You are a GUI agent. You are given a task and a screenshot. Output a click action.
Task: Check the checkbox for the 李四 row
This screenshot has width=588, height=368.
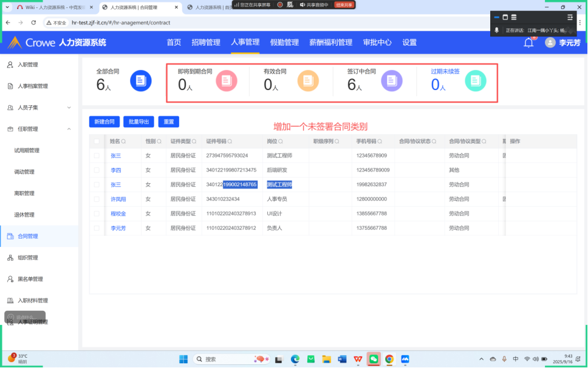click(x=97, y=170)
